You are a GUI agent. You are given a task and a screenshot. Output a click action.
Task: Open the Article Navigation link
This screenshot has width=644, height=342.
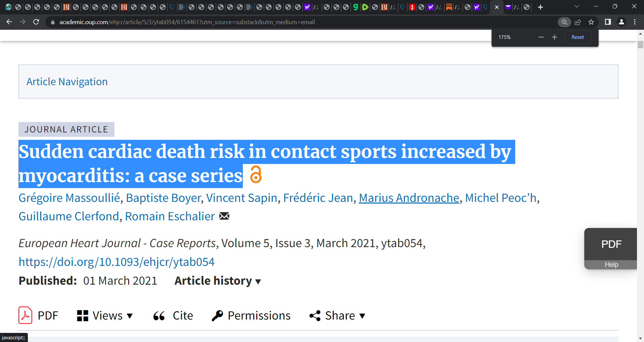67,81
